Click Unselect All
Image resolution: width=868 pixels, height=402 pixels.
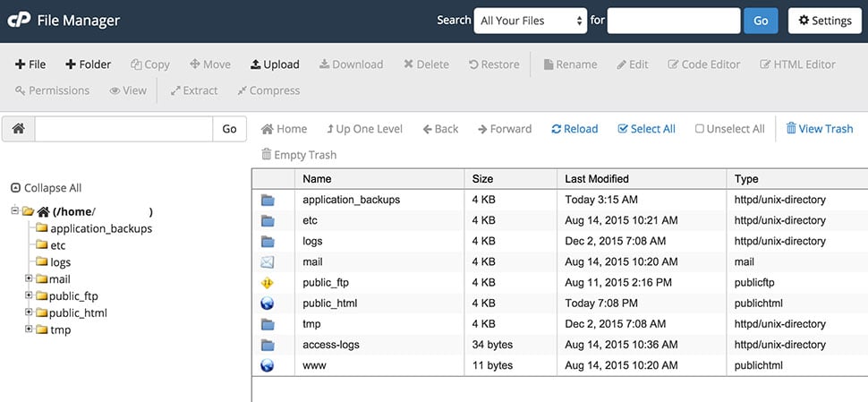pyautogui.click(x=729, y=129)
